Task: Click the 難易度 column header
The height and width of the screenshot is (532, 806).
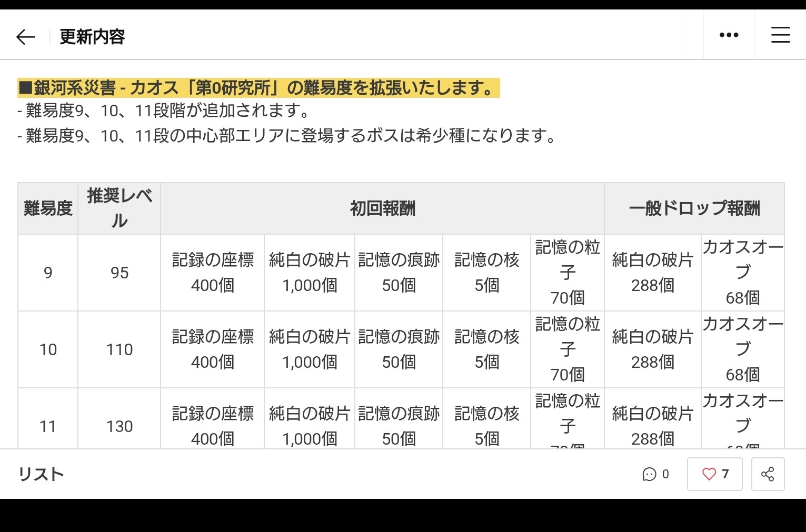Action: click(48, 209)
